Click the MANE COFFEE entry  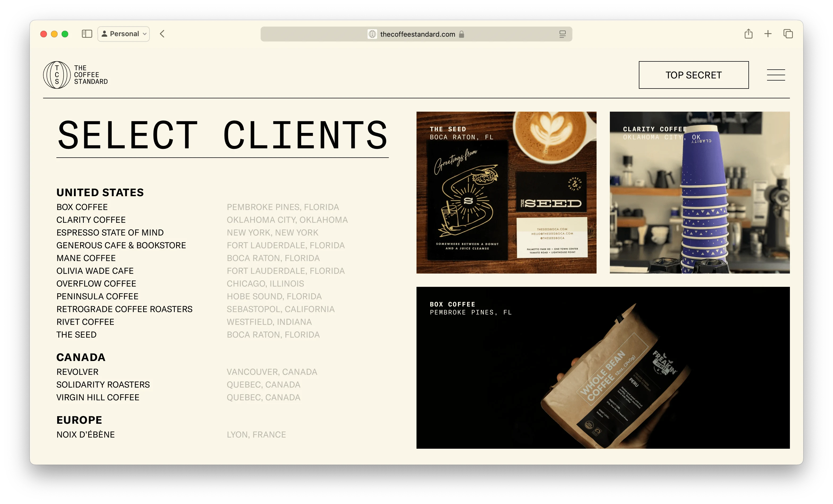click(86, 258)
